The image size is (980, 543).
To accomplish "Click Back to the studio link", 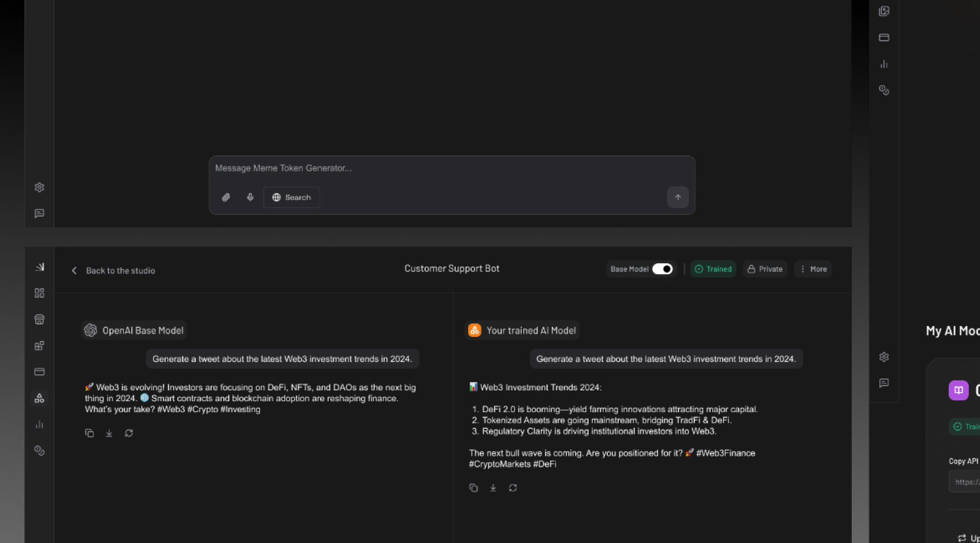I will [120, 270].
